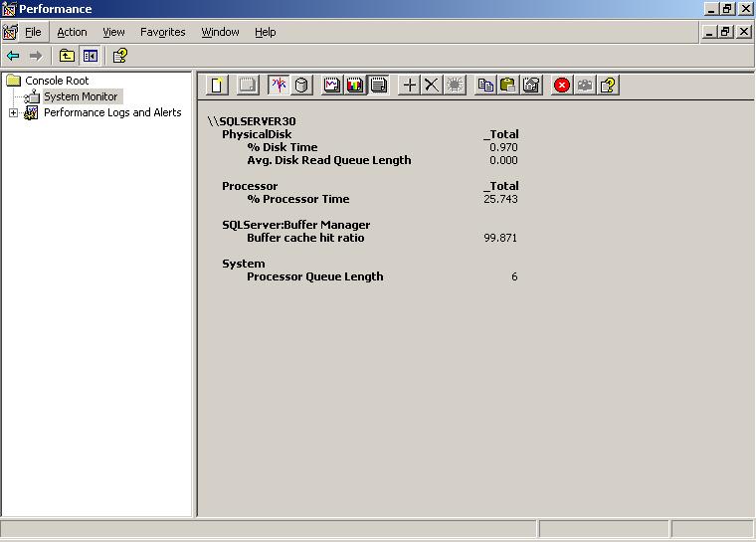Image resolution: width=756 pixels, height=542 pixels.
Task: Open the Window menu
Action: point(221,32)
